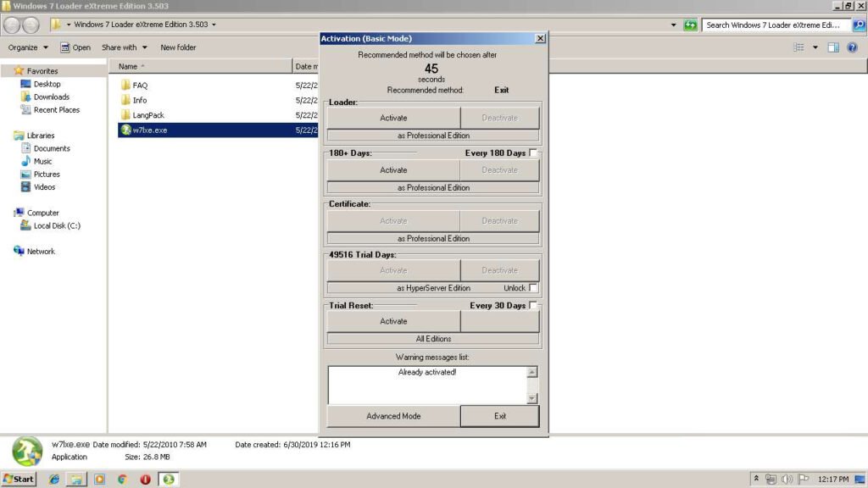Click Advanced Mode button
Screen dimensions: 868x488
tap(392, 416)
